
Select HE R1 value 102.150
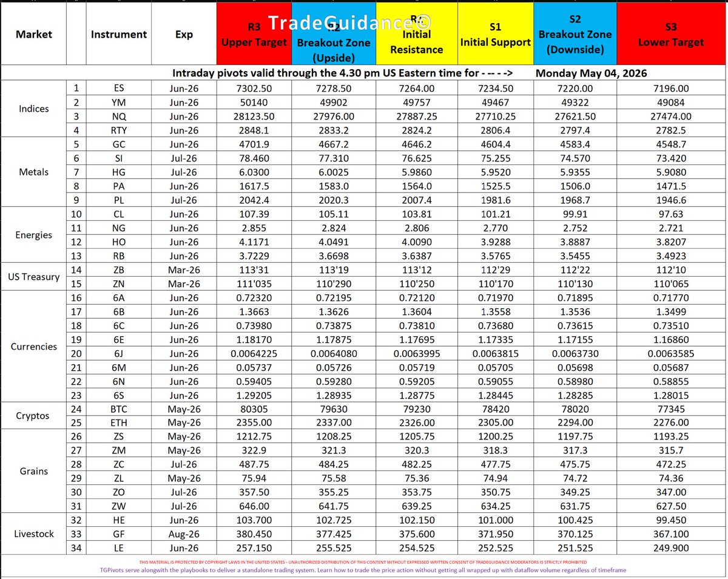point(416,521)
